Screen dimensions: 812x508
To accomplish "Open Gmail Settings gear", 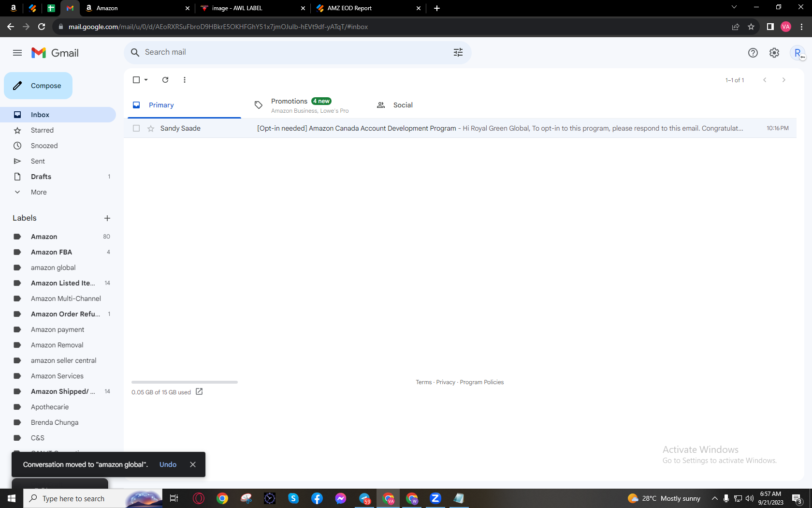I will point(774,53).
